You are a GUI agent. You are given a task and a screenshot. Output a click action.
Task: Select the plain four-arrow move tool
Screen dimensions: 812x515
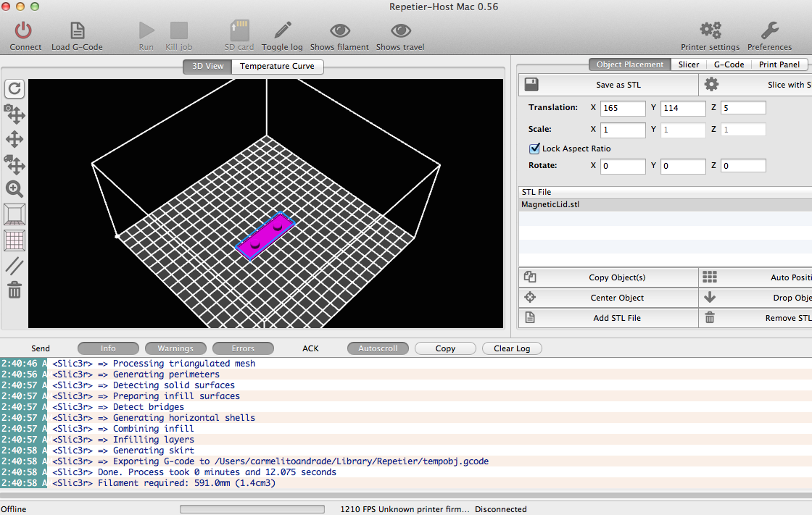tap(14, 139)
